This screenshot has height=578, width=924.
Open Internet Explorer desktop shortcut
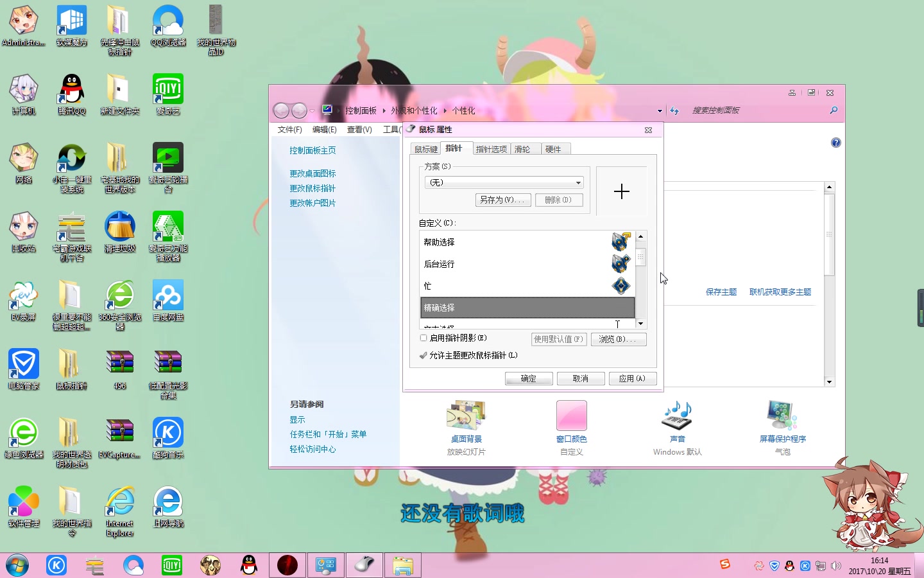[120, 512]
